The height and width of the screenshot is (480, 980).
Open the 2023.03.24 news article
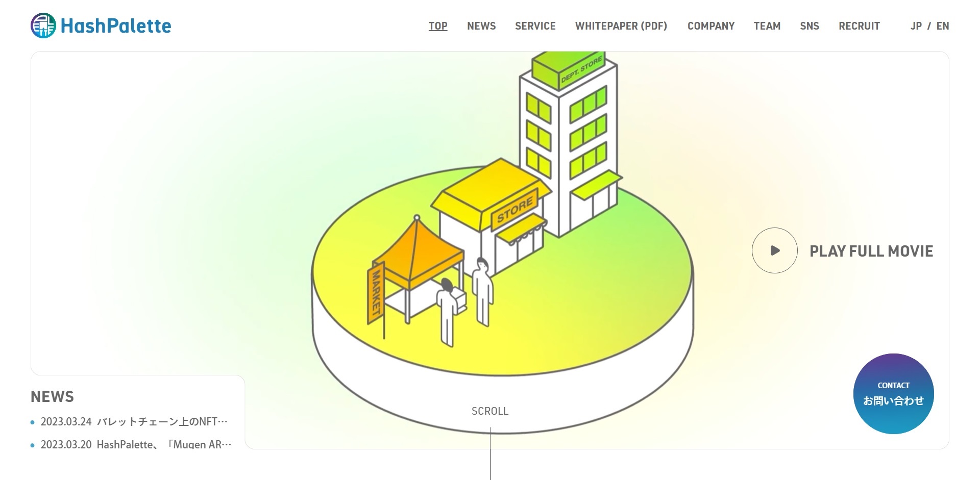(134, 422)
